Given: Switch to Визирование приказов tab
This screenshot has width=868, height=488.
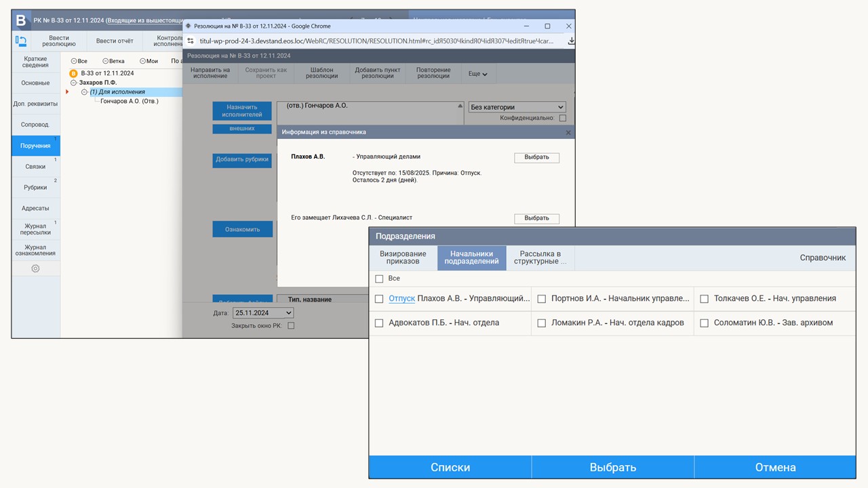Looking at the screenshot, I should click(x=403, y=258).
